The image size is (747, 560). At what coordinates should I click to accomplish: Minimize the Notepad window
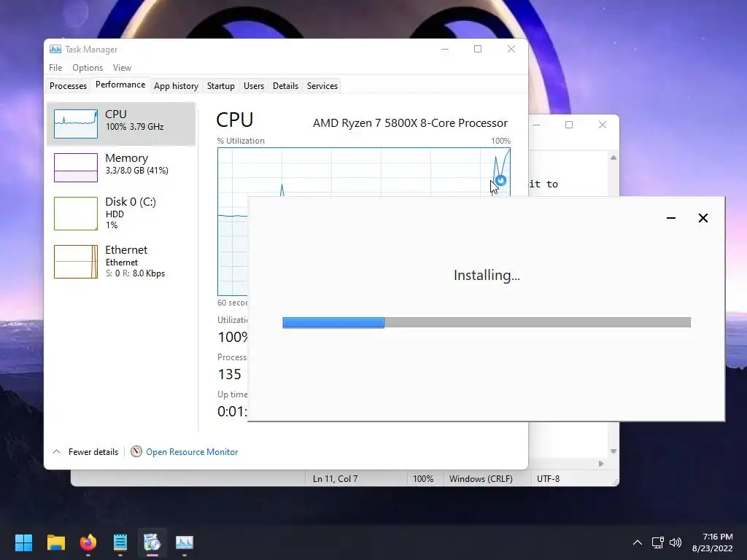537,125
